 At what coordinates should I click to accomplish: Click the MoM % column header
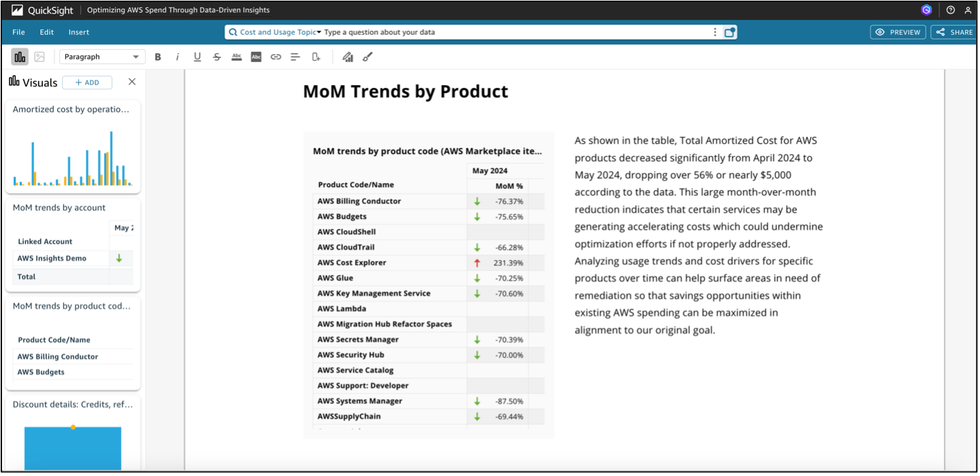(509, 185)
